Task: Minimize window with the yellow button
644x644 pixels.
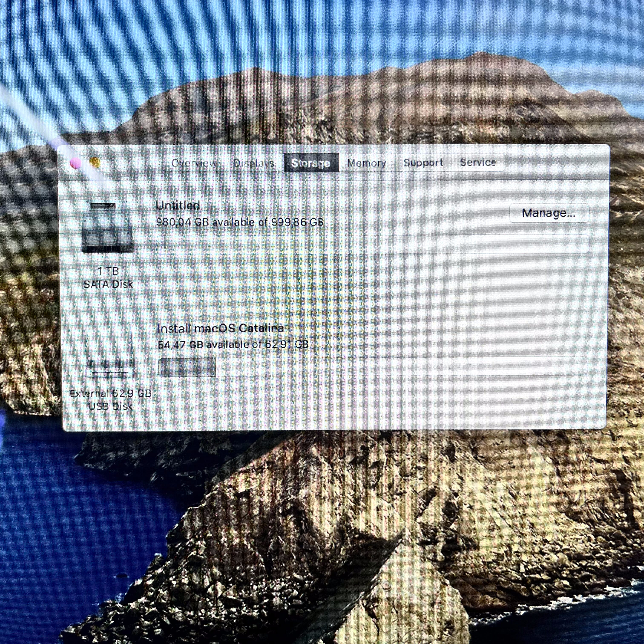Action: point(95,163)
